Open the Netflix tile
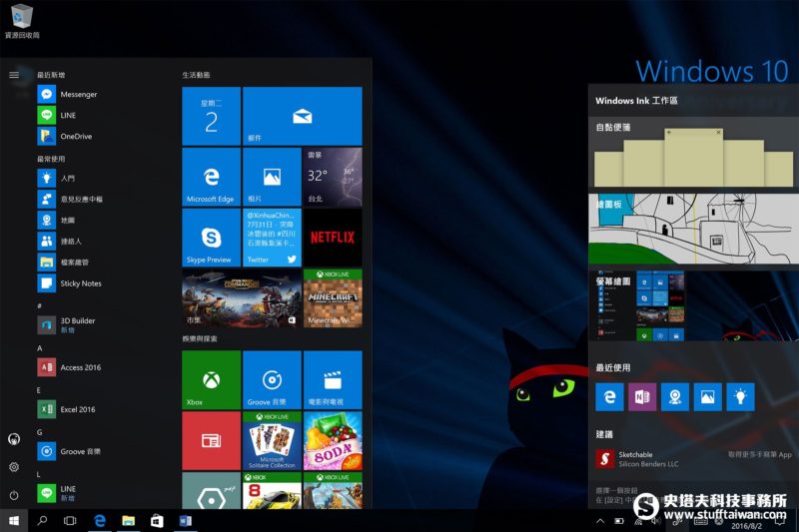 [x=333, y=238]
